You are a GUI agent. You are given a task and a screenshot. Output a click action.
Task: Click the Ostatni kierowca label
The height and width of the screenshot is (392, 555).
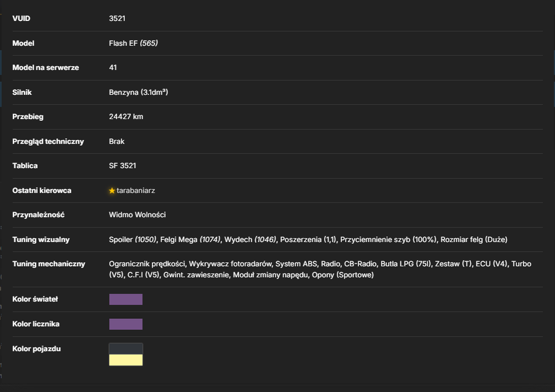coord(42,191)
